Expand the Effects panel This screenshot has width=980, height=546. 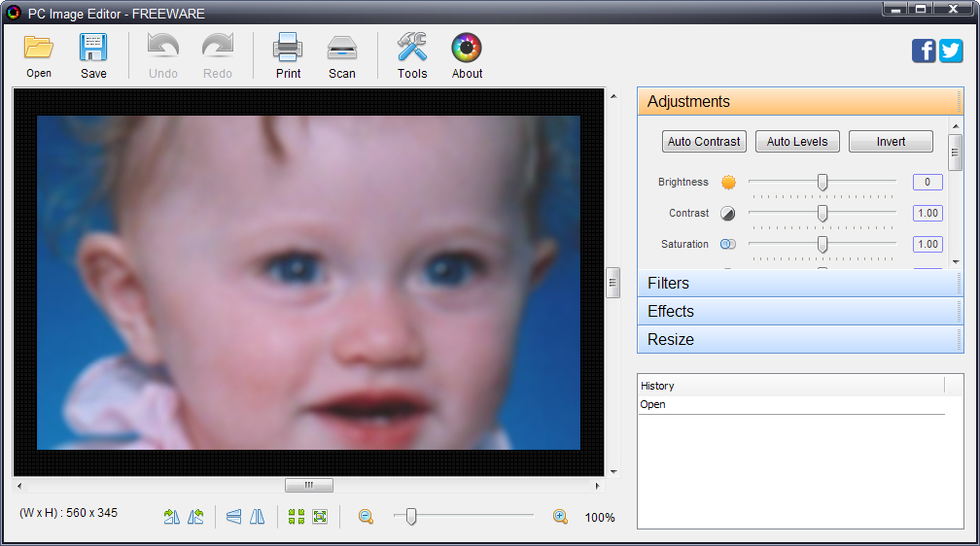tap(800, 311)
